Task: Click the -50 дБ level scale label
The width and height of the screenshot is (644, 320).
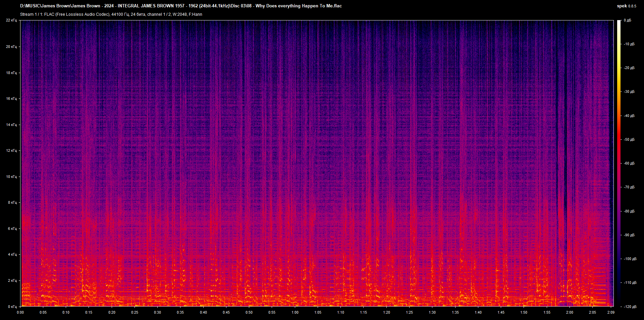Action: point(629,140)
